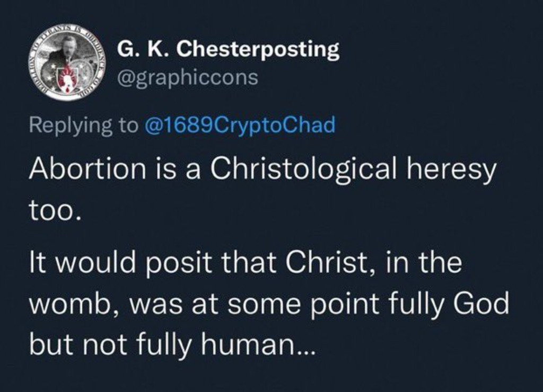Image resolution: width=543 pixels, height=392 pixels.
Task: Open the @1689CryptoChad mention link
Action: 240,125
